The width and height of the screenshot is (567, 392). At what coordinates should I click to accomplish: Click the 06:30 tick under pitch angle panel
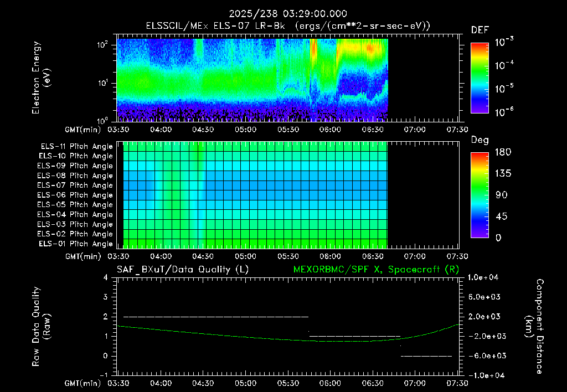(x=373, y=256)
